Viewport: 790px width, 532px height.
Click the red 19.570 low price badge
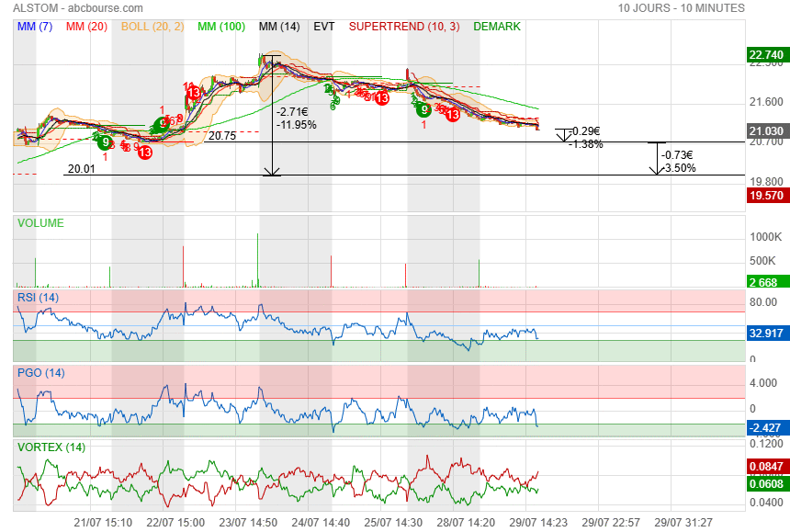point(765,196)
